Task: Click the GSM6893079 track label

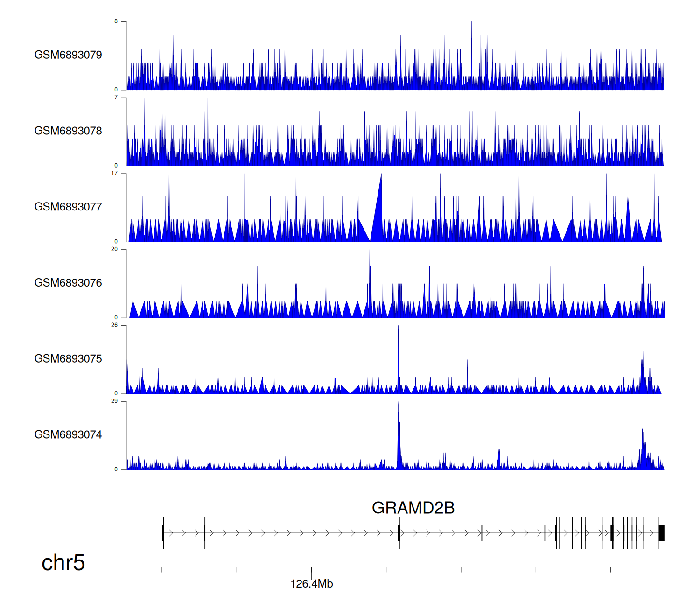Action: tap(68, 55)
